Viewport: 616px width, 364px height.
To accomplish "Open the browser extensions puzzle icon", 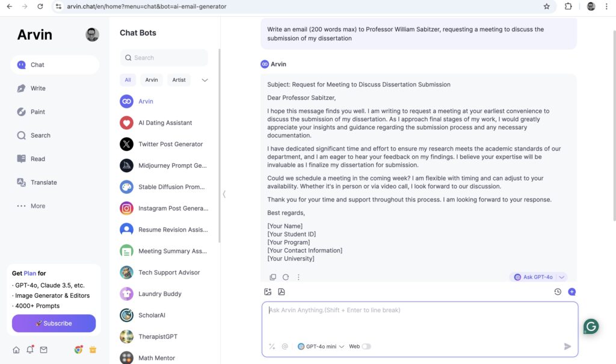I will click(x=568, y=6).
